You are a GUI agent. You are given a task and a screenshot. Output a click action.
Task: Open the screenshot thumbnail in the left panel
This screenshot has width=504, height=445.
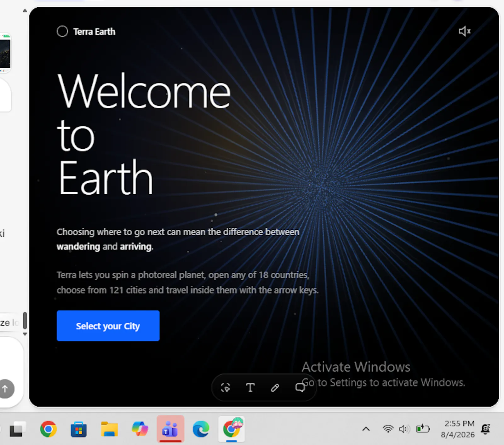tap(5, 52)
